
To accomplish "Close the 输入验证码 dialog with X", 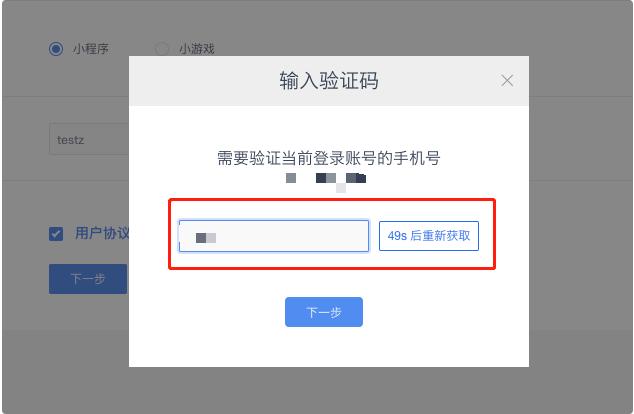I will coord(507,80).
